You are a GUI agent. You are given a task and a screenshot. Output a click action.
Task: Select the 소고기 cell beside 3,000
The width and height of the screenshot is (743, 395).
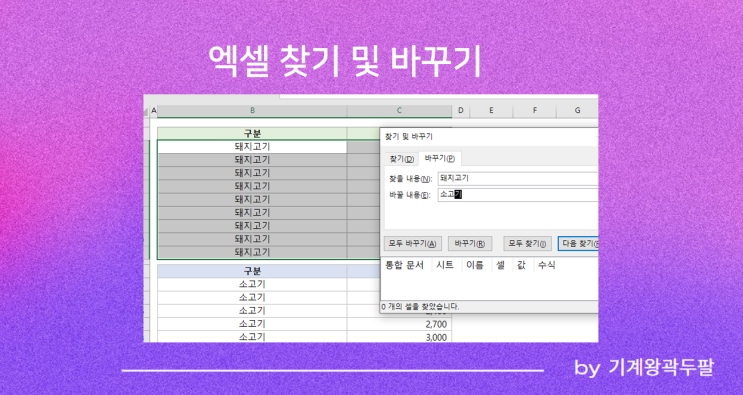click(x=252, y=337)
